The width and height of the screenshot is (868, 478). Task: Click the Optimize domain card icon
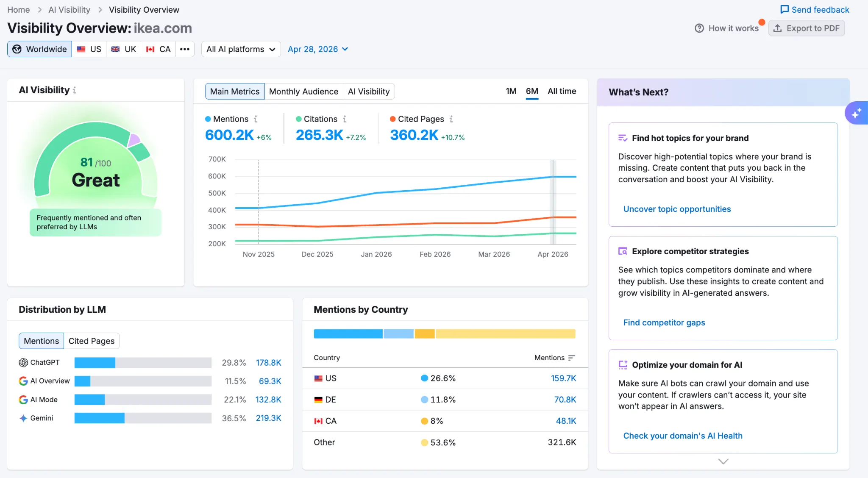pyautogui.click(x=623, y=365)
